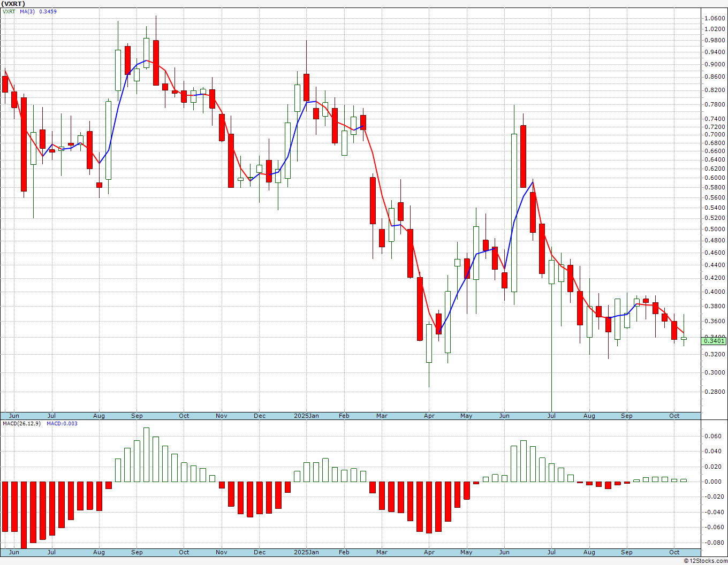
Task: Click the (VXRT) chart title
Action: pyautogui.click(x=13, y=4)
